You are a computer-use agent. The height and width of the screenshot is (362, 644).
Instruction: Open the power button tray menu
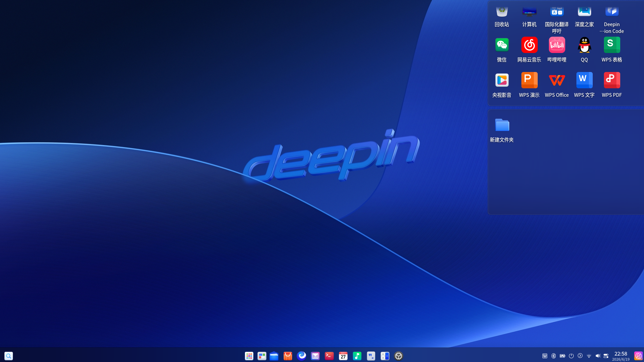coord(571,356)
